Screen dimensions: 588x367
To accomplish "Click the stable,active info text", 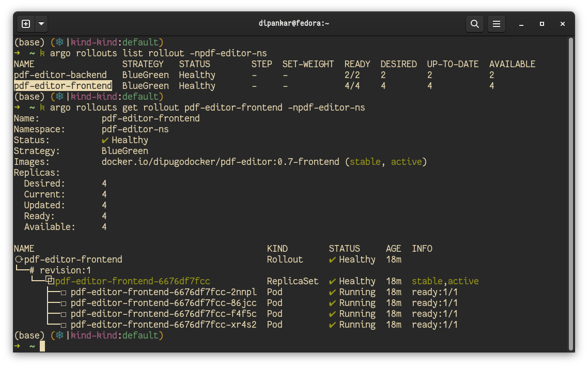I will point(445,281).
